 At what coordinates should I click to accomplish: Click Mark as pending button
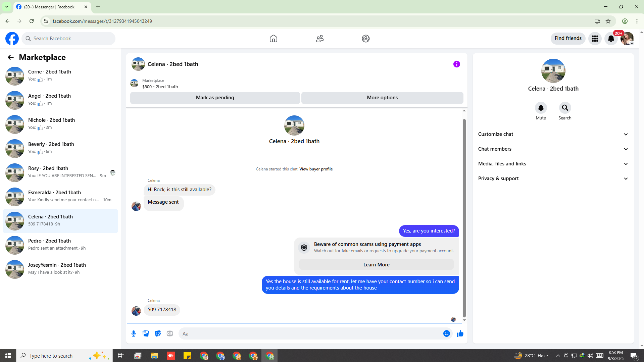(x=215, y=98)
